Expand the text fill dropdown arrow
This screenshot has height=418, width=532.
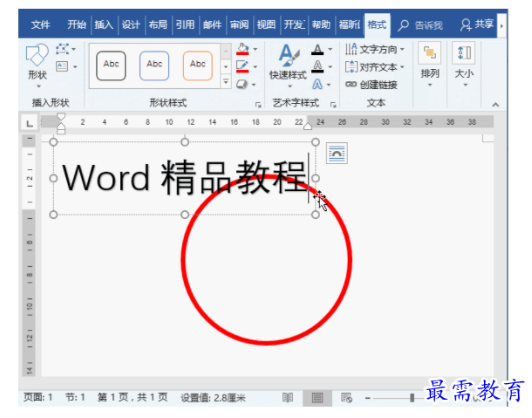tap(331, 50)
